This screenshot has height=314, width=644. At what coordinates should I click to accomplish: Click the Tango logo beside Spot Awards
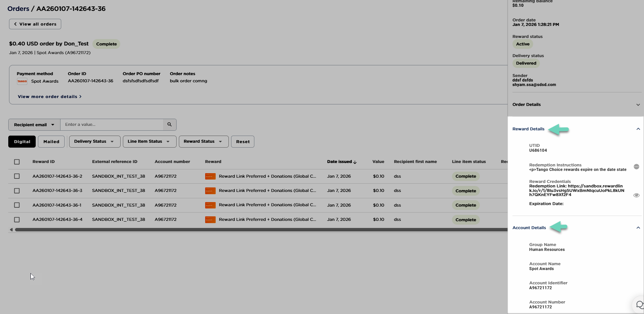coord(22,81)
